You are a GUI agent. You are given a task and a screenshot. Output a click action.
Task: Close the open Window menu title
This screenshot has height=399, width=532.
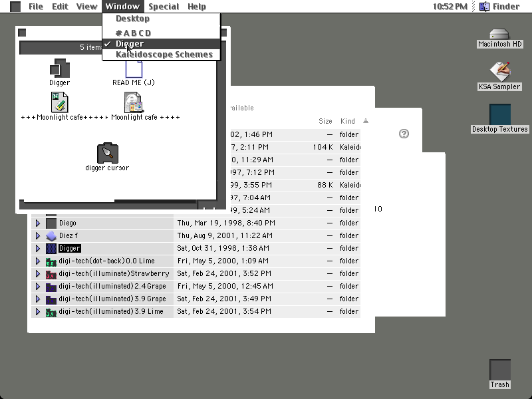[122, 7]
